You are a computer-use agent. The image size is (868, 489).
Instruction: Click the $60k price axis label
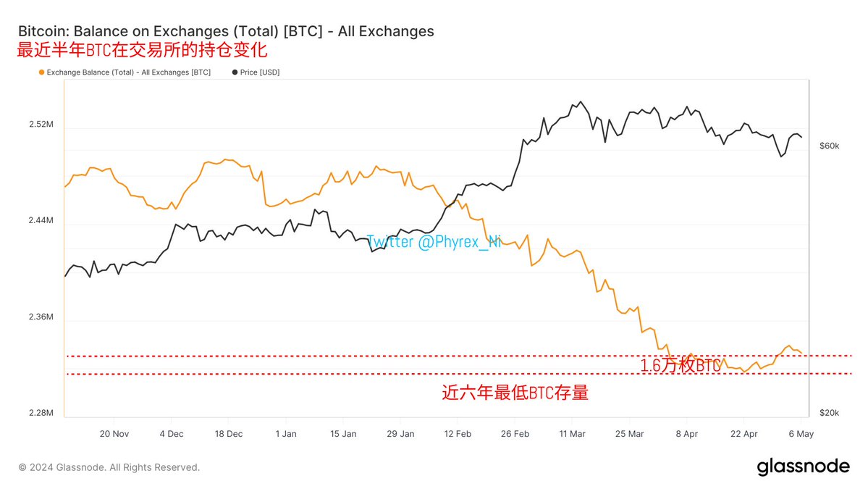[x=829, y=146]
